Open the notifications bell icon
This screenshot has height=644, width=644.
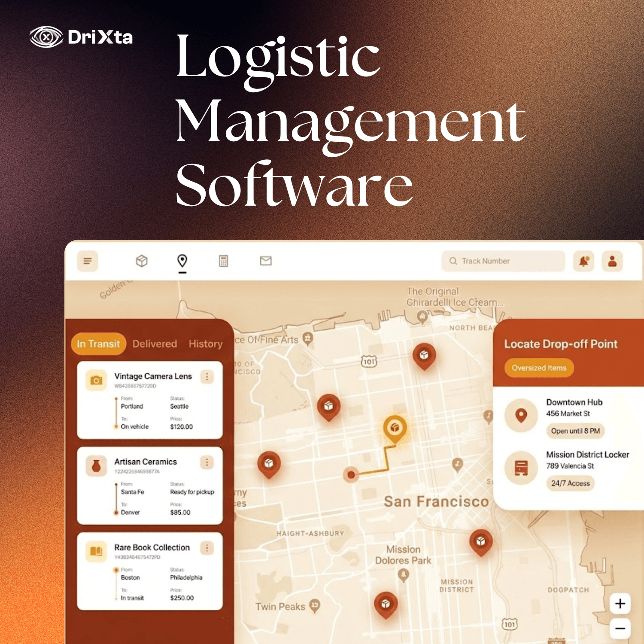point(583,261)
